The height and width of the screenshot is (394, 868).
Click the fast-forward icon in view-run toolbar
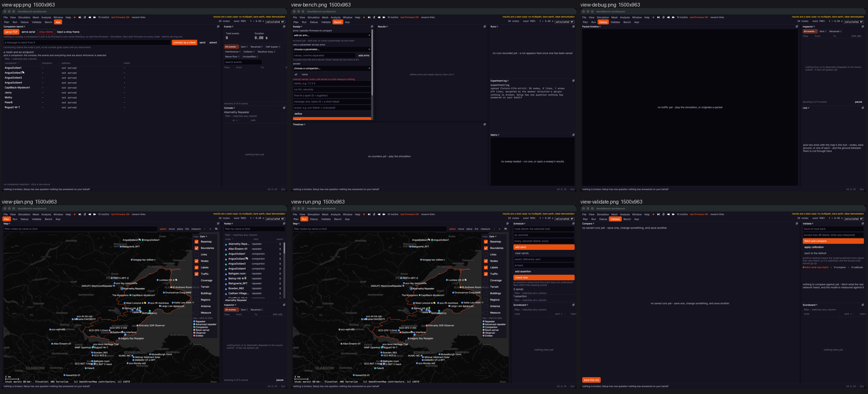(x=384, y=214)
